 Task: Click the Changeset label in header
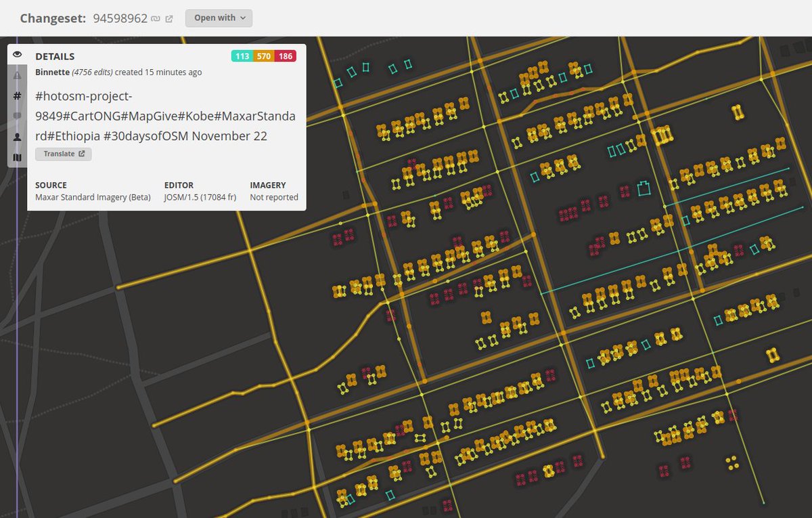[53, 18]
